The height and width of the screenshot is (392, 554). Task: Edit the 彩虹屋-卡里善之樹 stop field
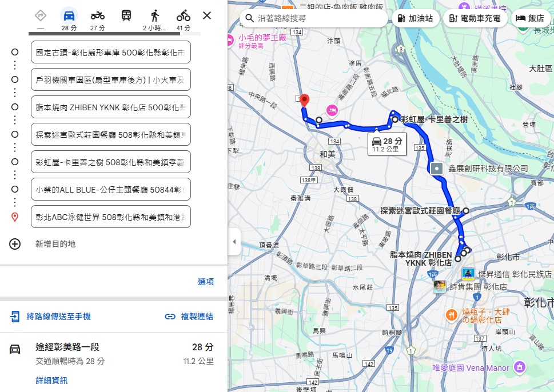pyautogui.click(x=110, y=162)
